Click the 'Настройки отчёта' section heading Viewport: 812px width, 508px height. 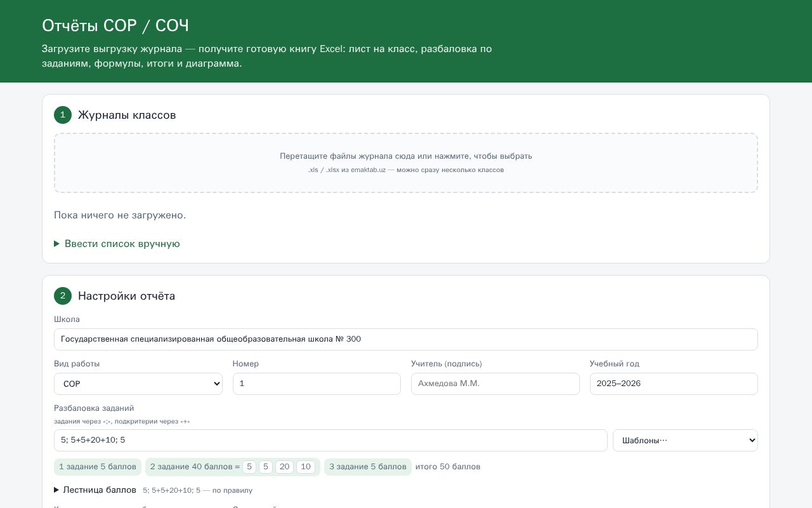tap(126, 296)
